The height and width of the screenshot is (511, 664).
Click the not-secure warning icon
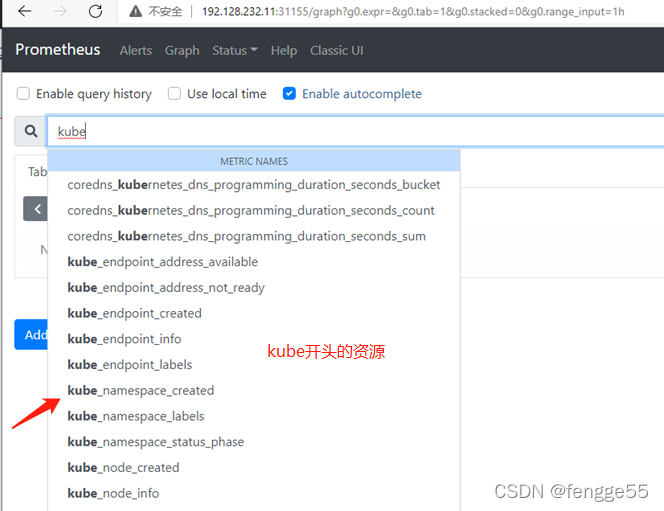[x=136, y=11]
